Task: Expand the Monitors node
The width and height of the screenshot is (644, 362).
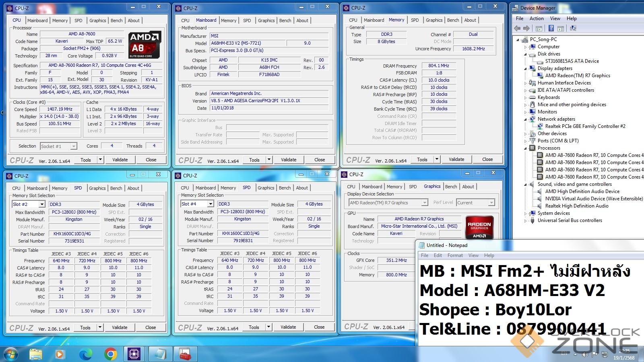Action: 526,112
